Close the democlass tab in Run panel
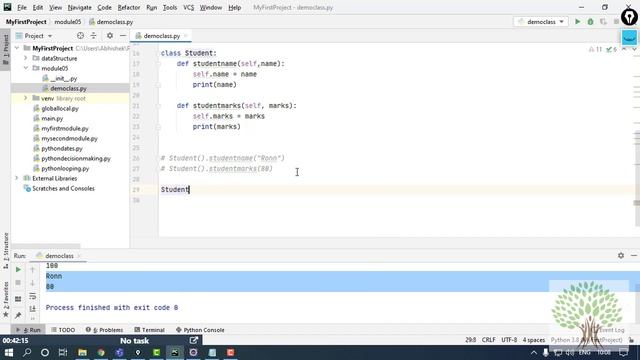The image size is (640, 360). (79, 256)
